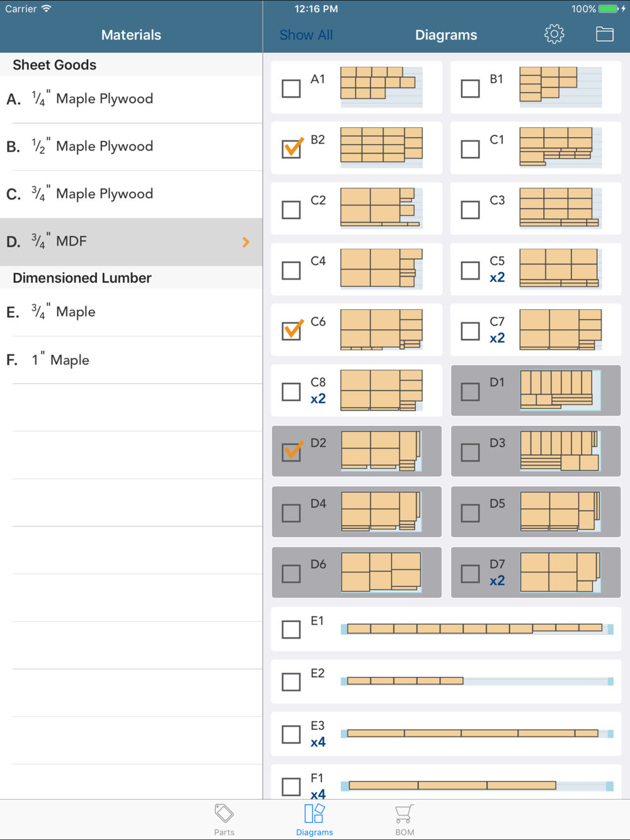Uncheck the D2 diagram checkbox
Screen dimensions: 630x840
pos(291,451)
